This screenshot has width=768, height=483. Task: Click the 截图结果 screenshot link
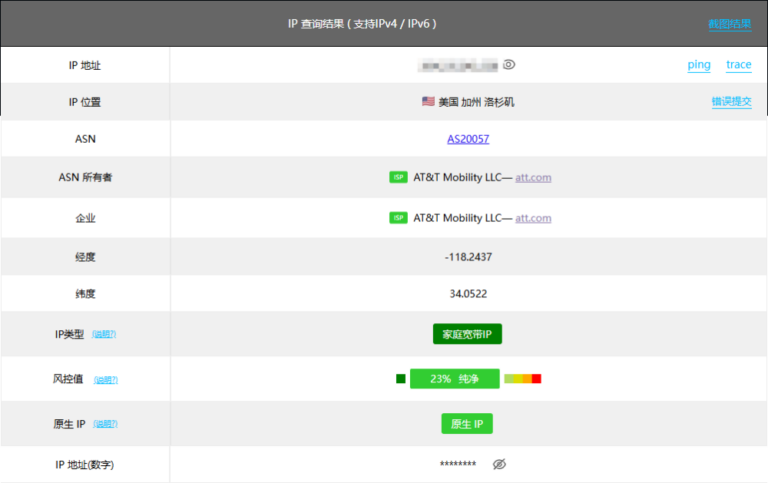coord(730,24)
